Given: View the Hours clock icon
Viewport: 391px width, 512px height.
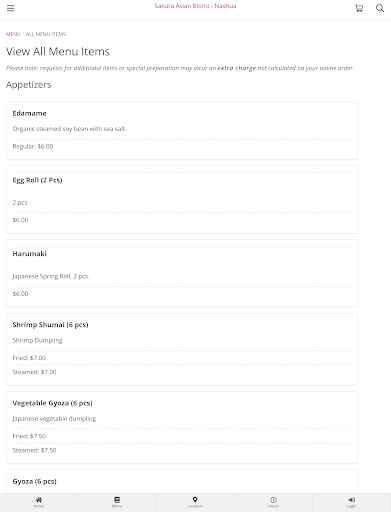Looking at the screenshot, I should click(x=273, y=502).
